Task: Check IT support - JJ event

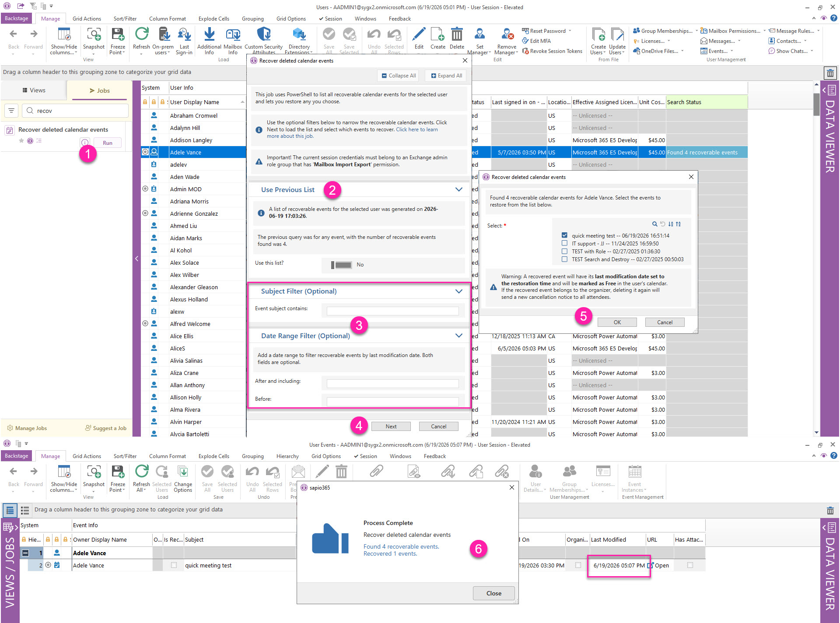Action: pyautogui.click(x=564, y=243)
